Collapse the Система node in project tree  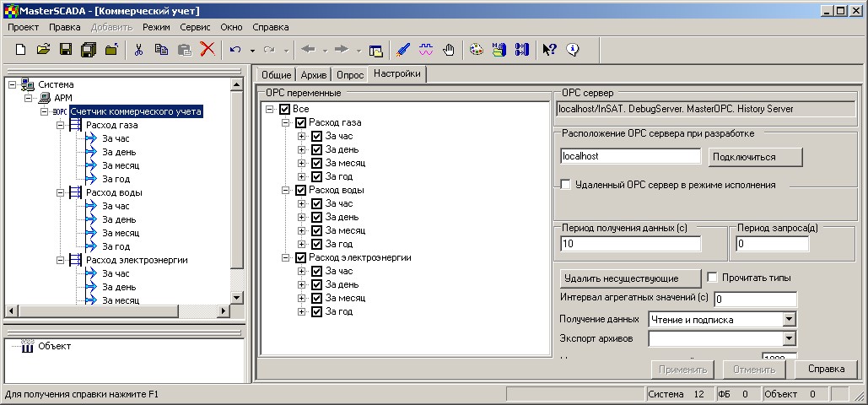point(12,84)
